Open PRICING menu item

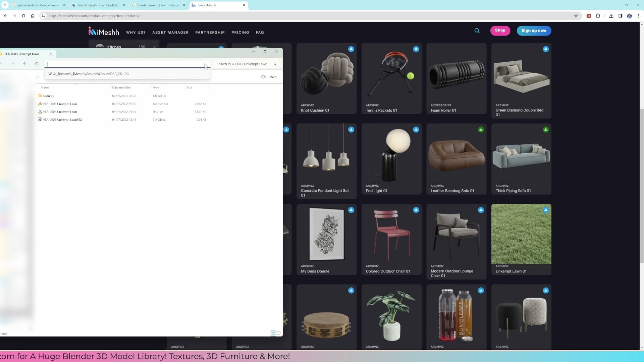click(x=240, y=33)
